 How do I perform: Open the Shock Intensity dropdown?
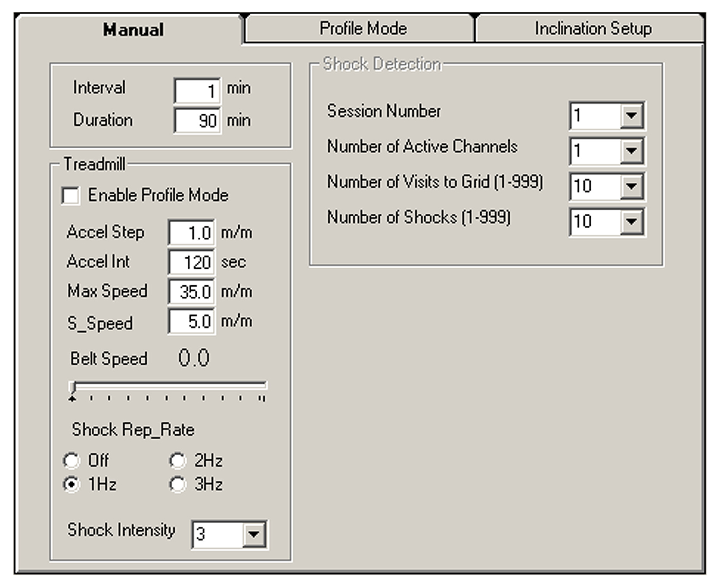[x=254, y=534]
